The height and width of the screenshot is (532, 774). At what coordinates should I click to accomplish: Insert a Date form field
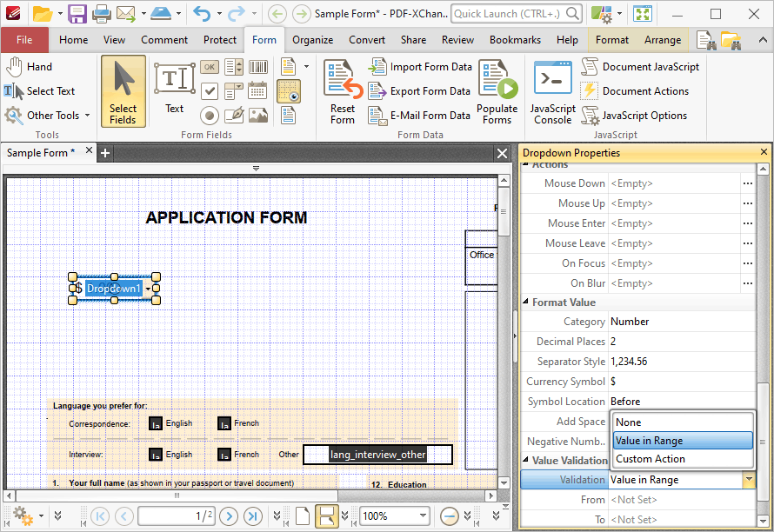pyautogui.click(x=257, y=90)
